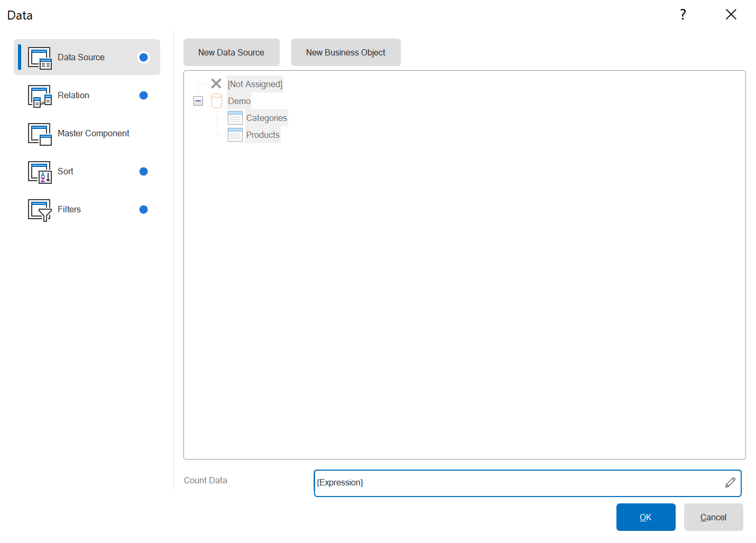Open the Relation tab
This screenshot has height=543, width=756.
coord(73,96)
